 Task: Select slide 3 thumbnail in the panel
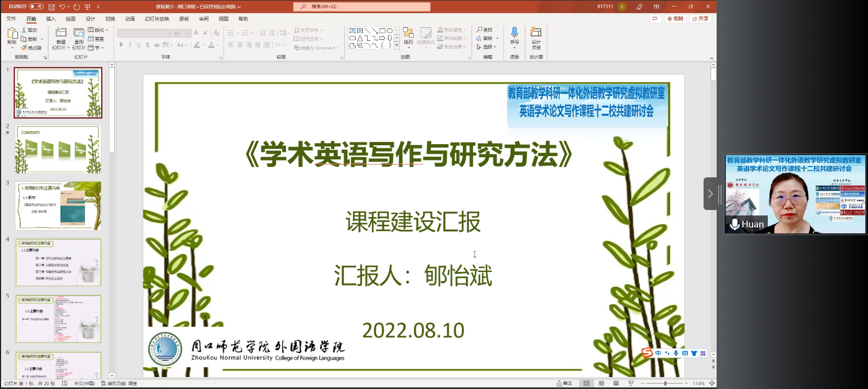pos(58,206)
